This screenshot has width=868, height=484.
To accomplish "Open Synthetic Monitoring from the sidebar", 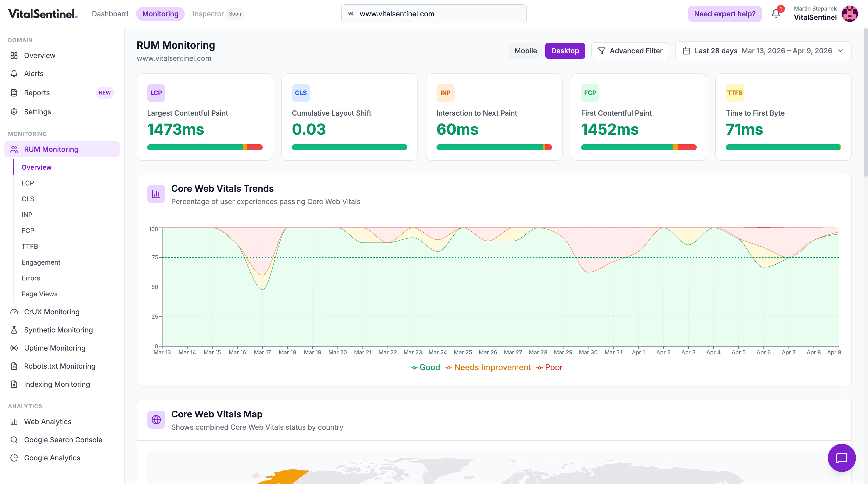I will coord(58,330).
